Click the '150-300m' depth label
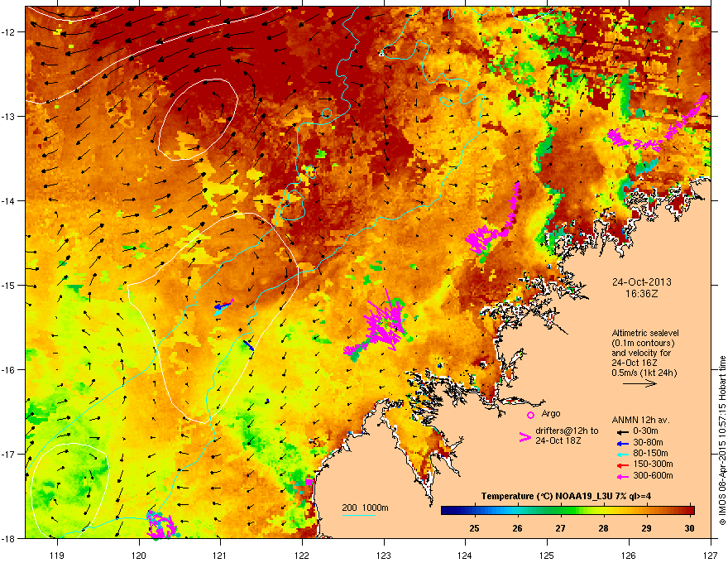 pyautogui.click(x=653, y=464)
